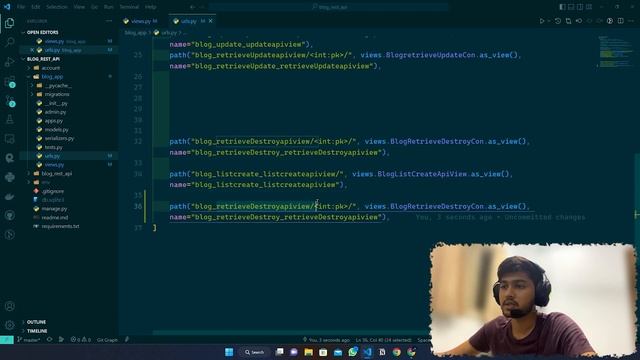Click the compare changes icon in editor toolbar
Image resolution: width=640 pixels, height=360 pixels.
click(x=568, y=21)
